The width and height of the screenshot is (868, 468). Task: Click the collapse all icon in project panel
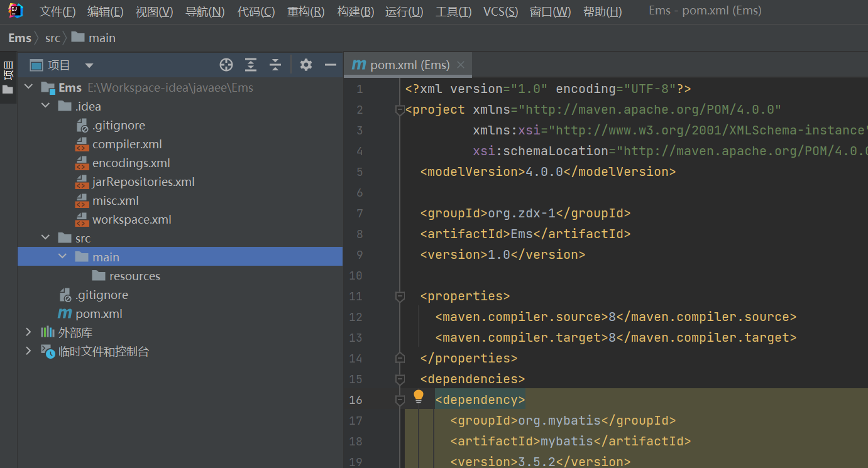pyautogui.click(x=275, y=65)
